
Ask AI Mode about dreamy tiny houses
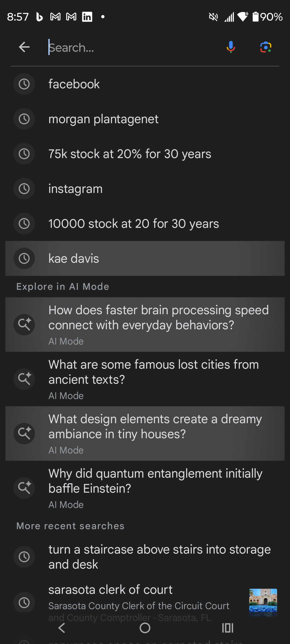tap(155, 427)
